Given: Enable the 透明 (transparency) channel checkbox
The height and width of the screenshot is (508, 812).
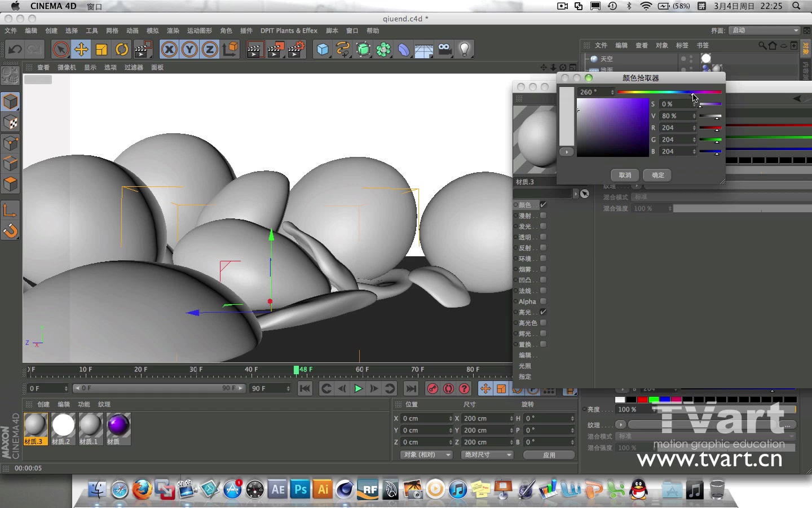Looking at the screenshot, I should [x=543, y=237].
